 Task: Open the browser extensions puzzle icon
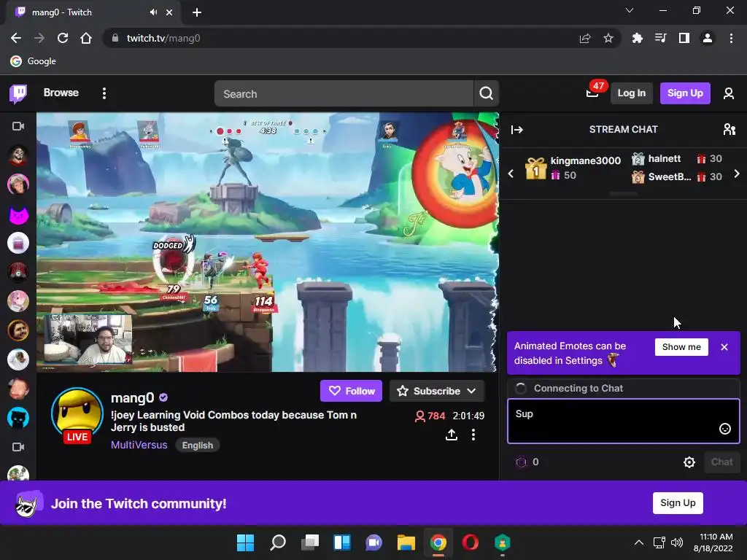click(x=637, y=38)
